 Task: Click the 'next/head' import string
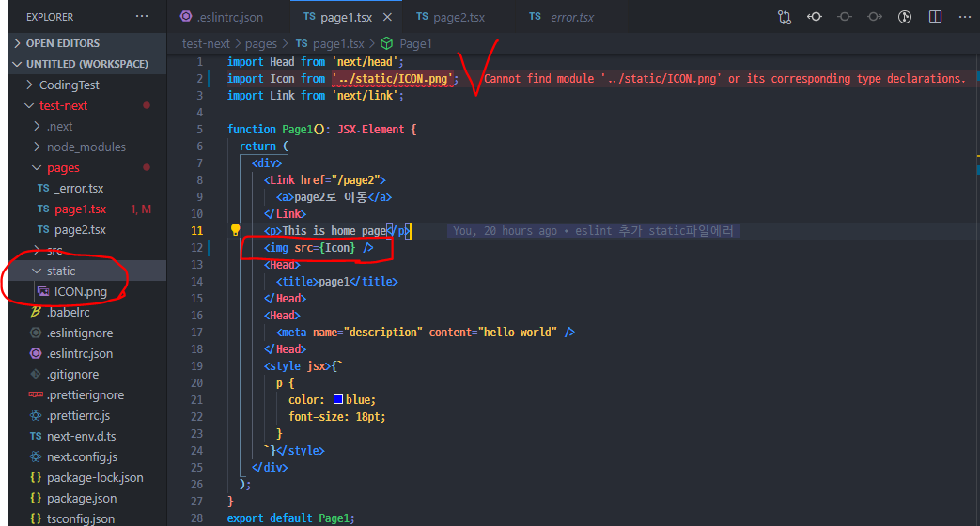(365, 61)
